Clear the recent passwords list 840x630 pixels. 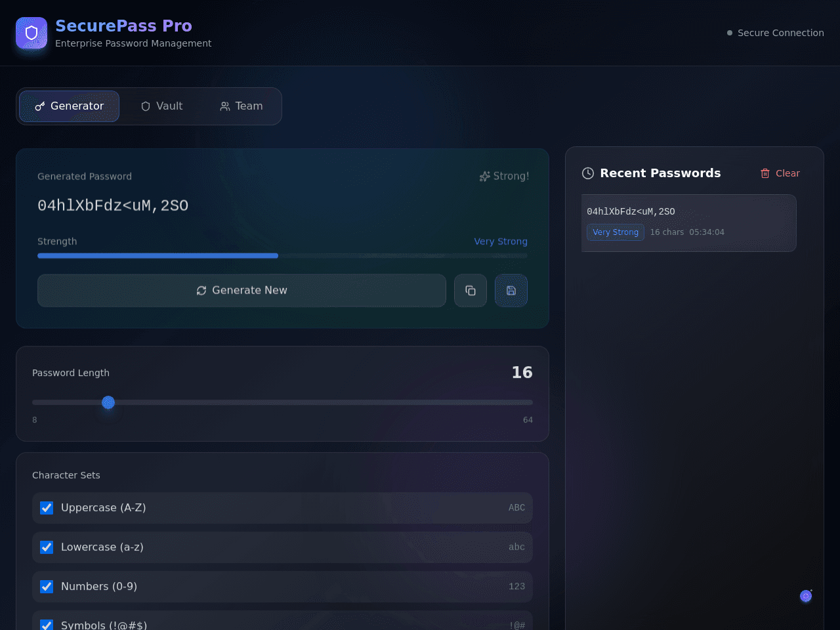(780, 173)
